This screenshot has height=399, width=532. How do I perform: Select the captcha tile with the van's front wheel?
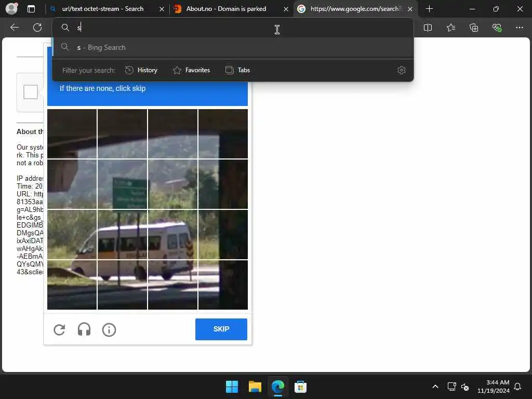[x=72, y=285]
